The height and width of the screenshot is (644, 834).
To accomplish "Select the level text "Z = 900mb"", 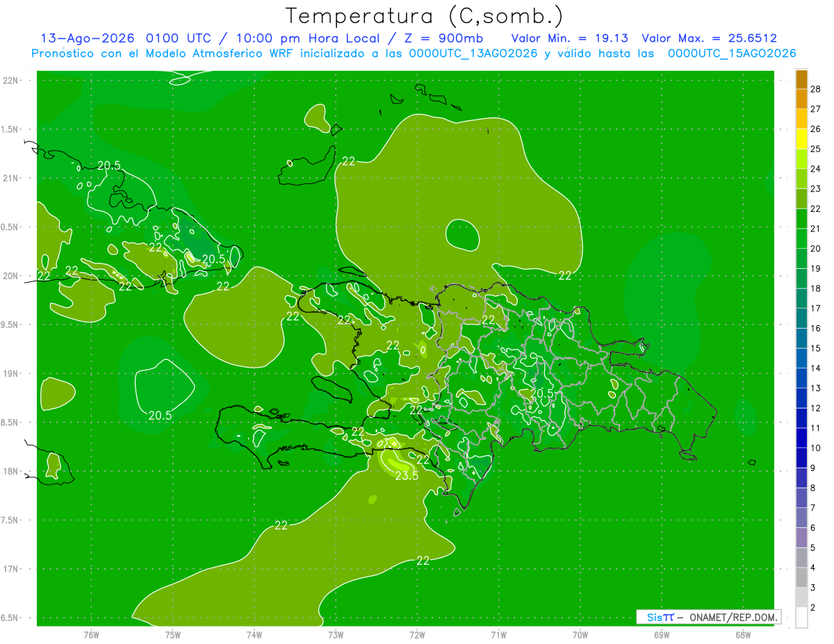I will 443,38.
